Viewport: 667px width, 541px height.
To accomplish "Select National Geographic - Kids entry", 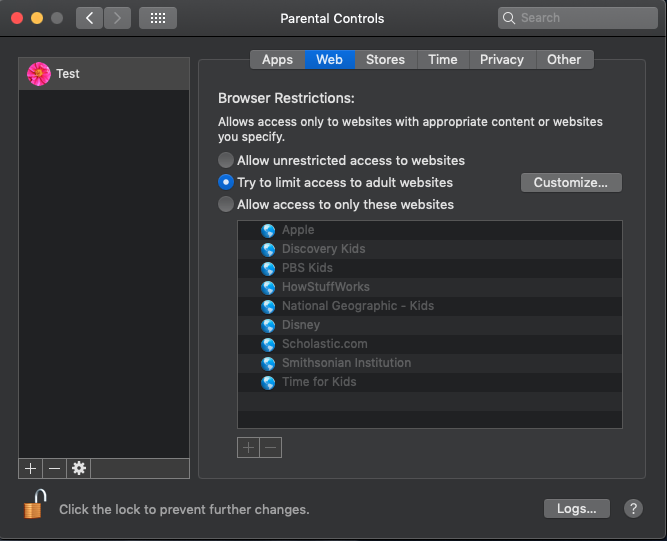I will [x=430, y=306].
